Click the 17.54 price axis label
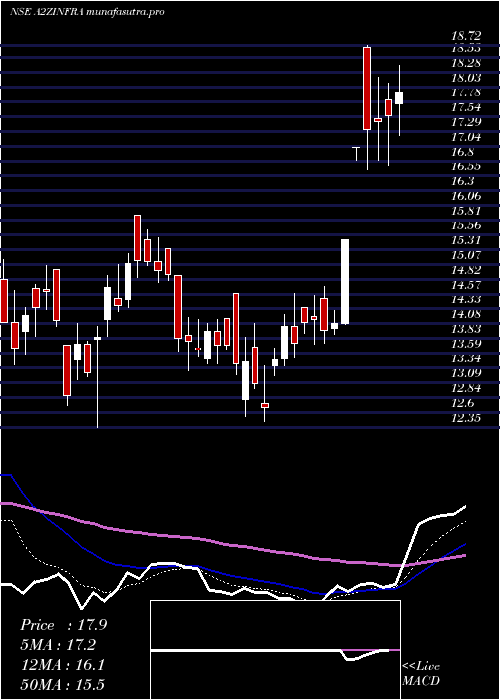The width and height of the screenshot is (500, 700). click(x=466, y=108)
